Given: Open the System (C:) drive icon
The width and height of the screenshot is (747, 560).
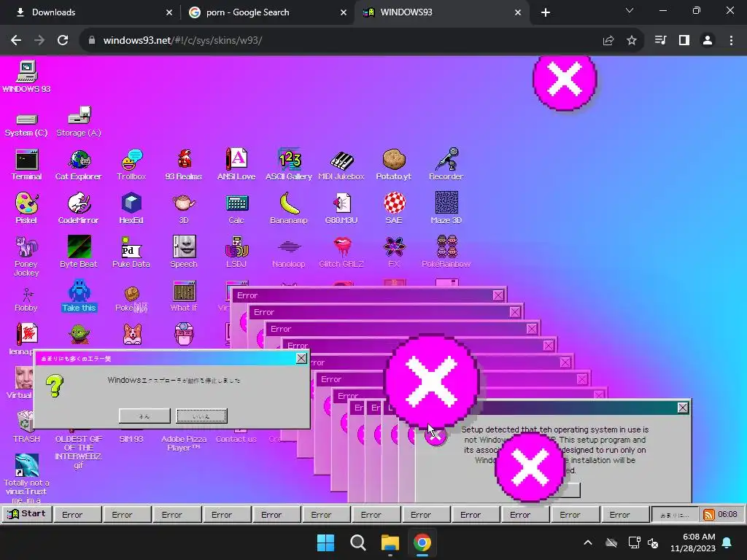Looking at the screenshot, I should click(26, 123).
